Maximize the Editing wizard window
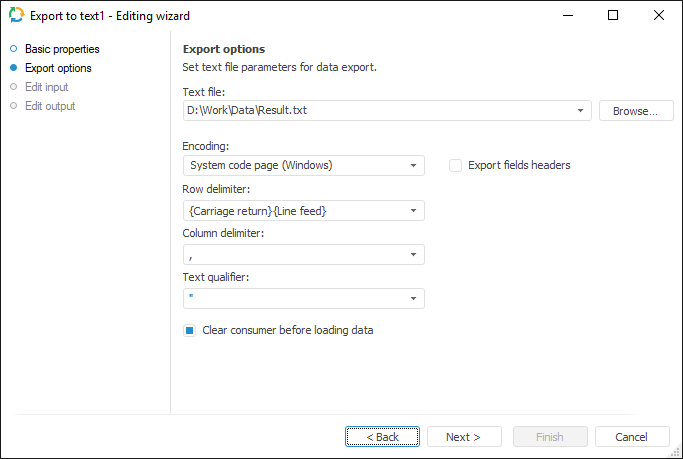 (x=613, y=15)
